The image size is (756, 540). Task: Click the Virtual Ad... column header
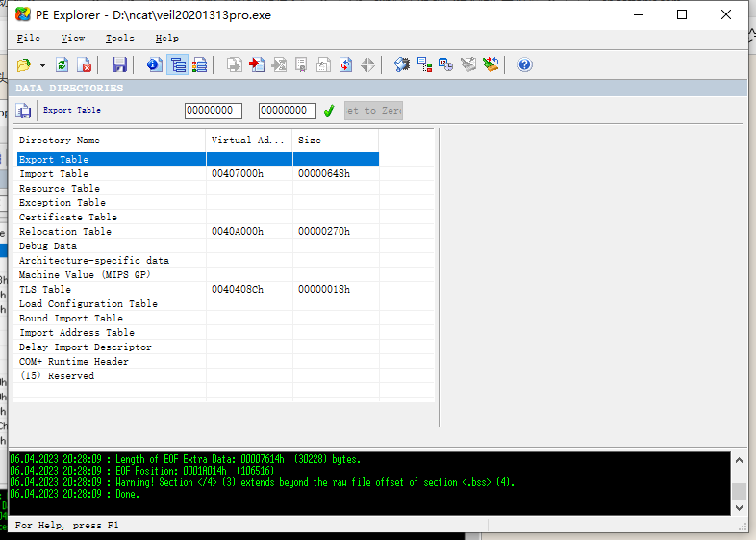click(x=249, y=140)
